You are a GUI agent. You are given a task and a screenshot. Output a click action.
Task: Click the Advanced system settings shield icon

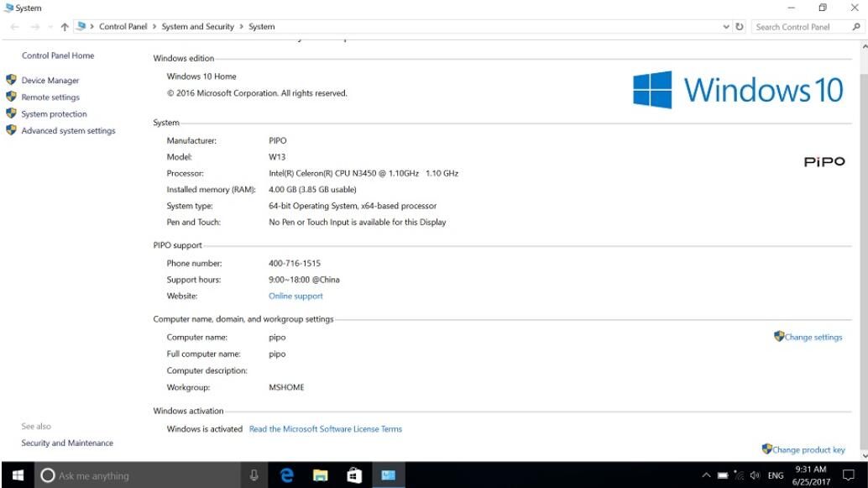(11, 130)
